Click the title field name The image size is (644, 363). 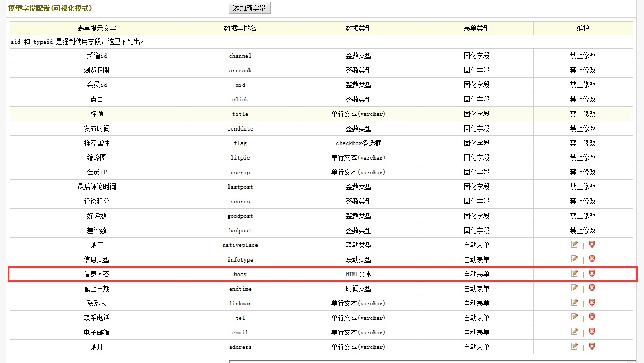240,114
